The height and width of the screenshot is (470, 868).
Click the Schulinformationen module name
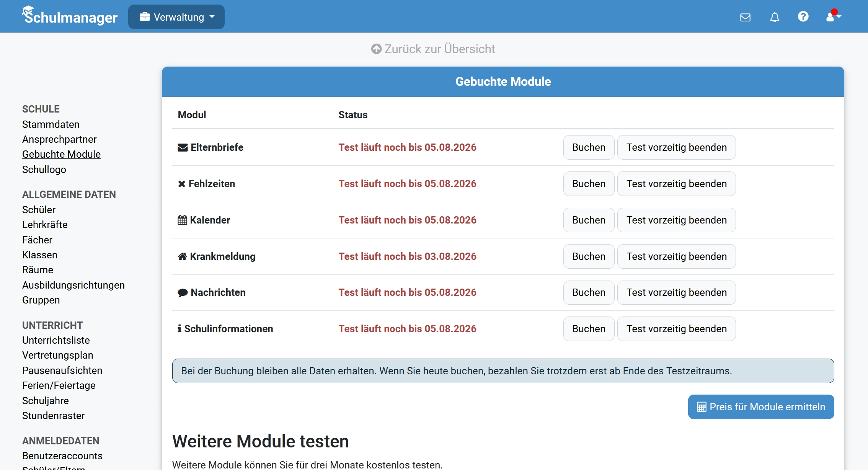click(228, 329)
